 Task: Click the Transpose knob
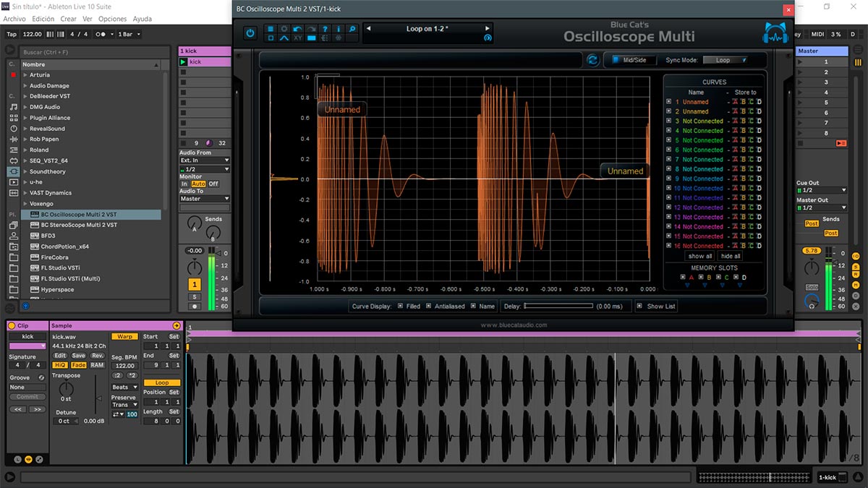click(67, 389)
